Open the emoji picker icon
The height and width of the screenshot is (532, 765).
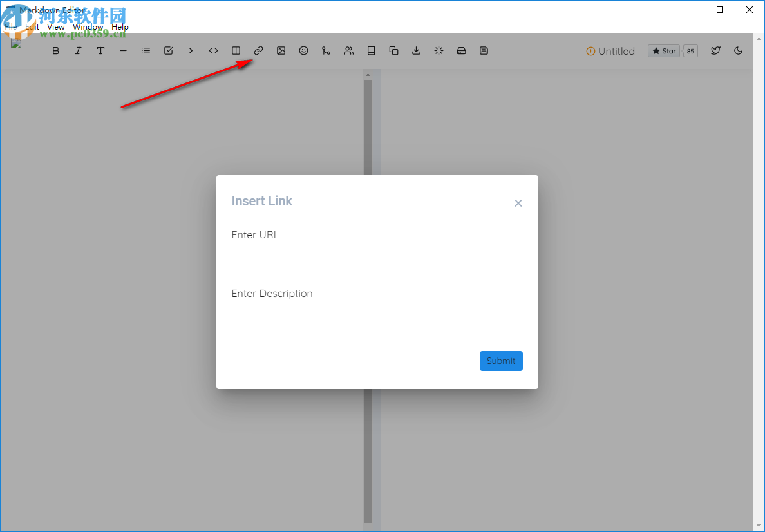[303, 50]
